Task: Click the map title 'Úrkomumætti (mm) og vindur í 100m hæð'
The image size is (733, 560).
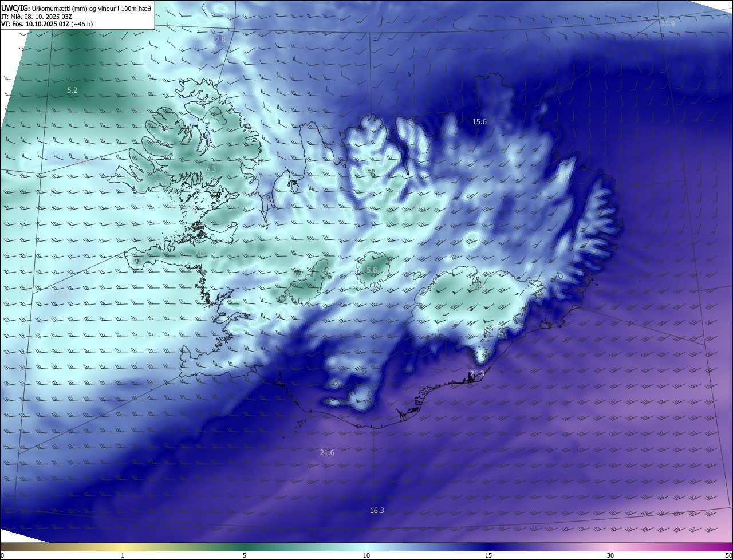Action: pos(91,8)
